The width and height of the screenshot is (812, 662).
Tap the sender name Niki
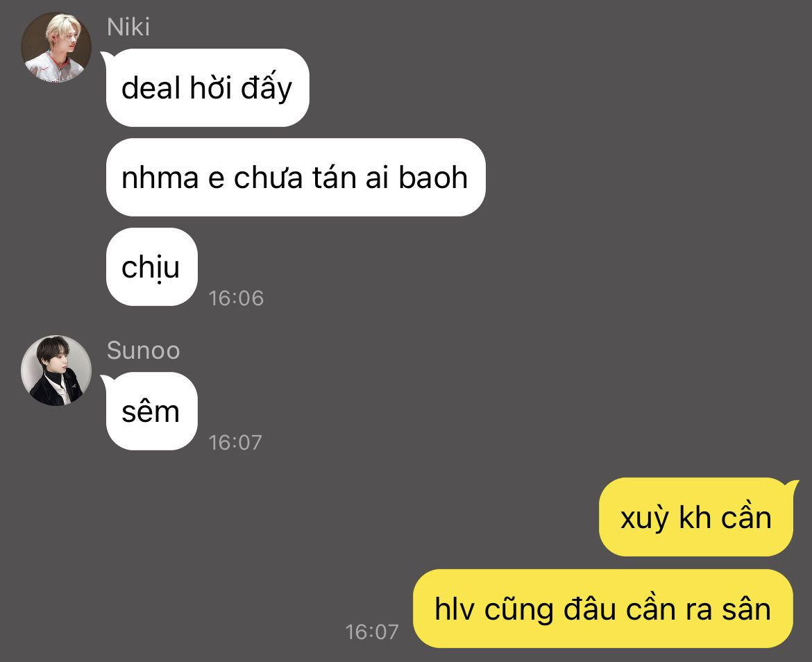(x=128, y=27)
